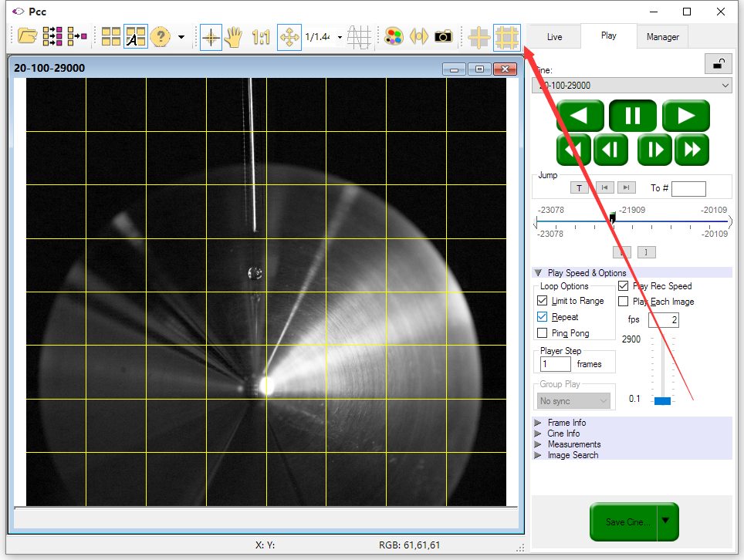Set zoom to actual size 1:1
The height and width of the screenshot is (560, 744).
coord(261,37)
